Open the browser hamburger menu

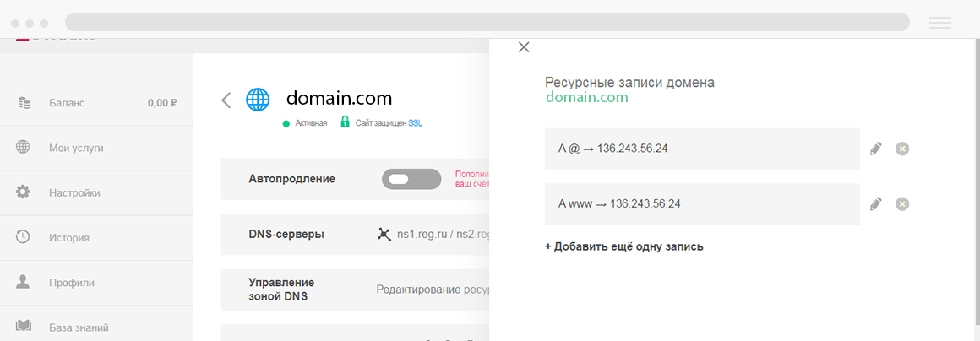(x=940, y=23)
